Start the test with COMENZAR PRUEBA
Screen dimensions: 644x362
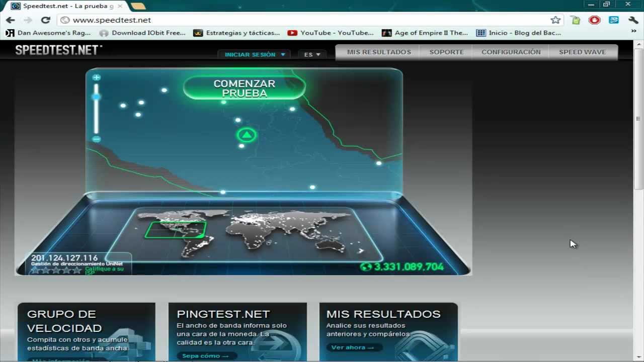(x=245, y=88)
